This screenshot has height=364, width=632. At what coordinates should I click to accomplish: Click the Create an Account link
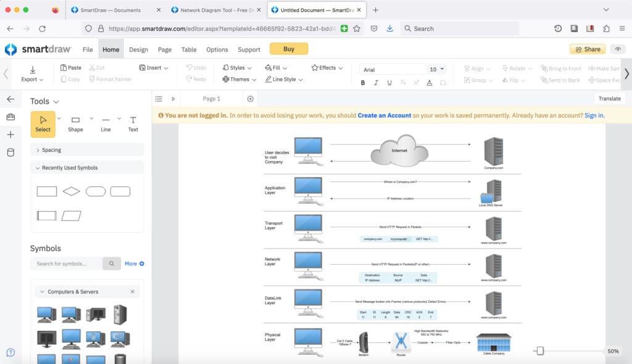click(x=384, y=115)
